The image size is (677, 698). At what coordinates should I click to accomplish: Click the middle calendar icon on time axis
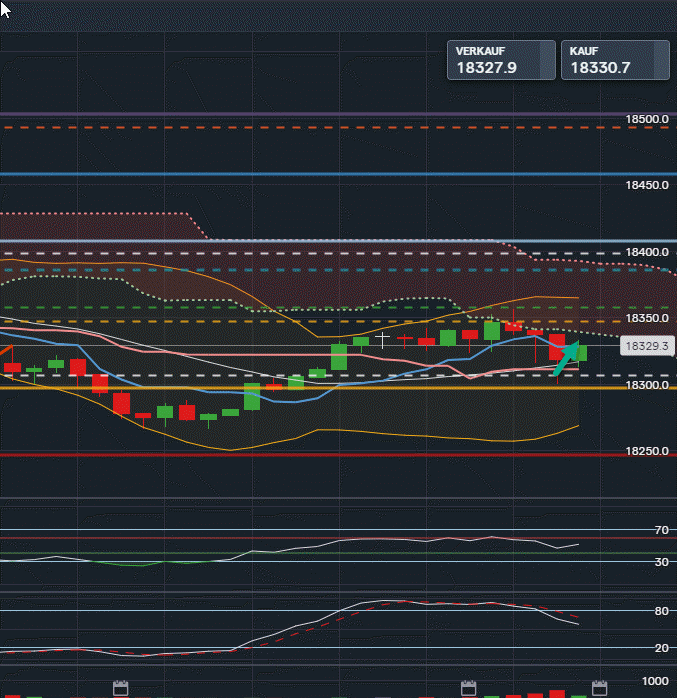467,688
